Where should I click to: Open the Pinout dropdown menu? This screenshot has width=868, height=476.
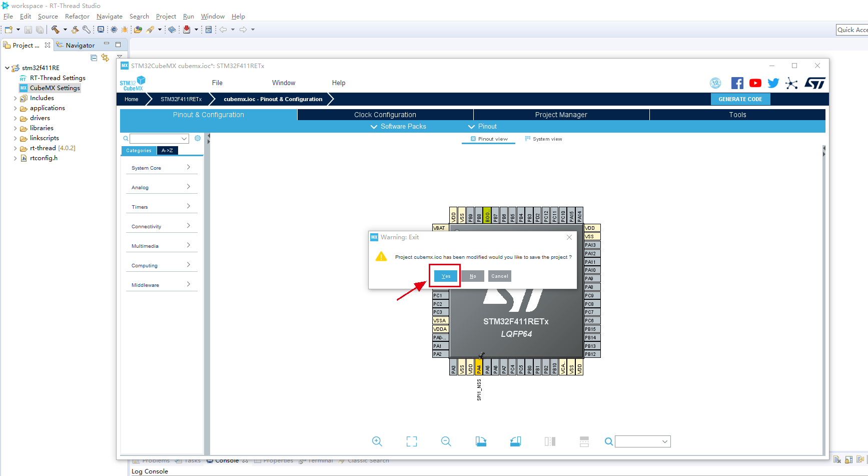(482, 127)
